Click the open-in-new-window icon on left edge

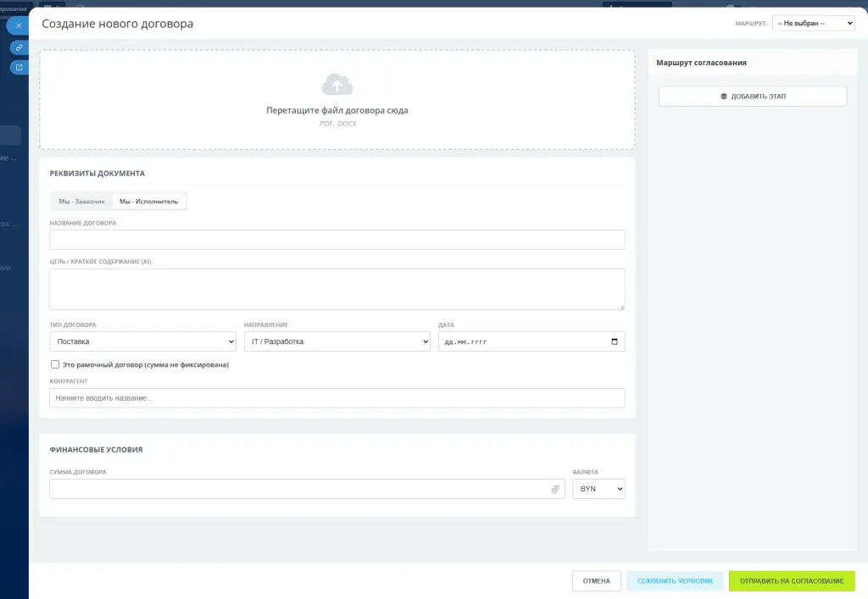pyautogui.click(x=19, y=68)
